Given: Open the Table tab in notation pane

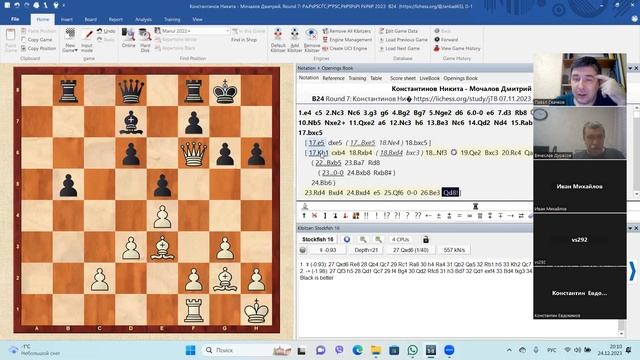Looking at the screenshot, I should point(376,78).
